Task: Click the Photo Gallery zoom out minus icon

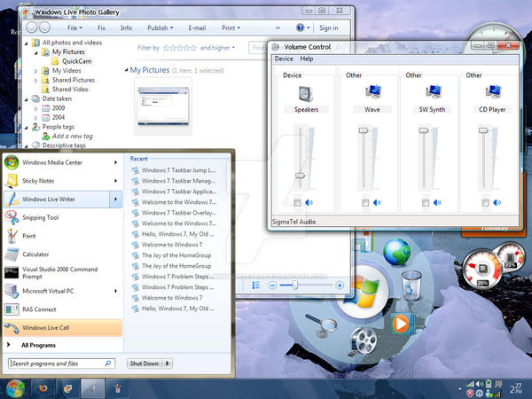Action: (x=272, y=285)
